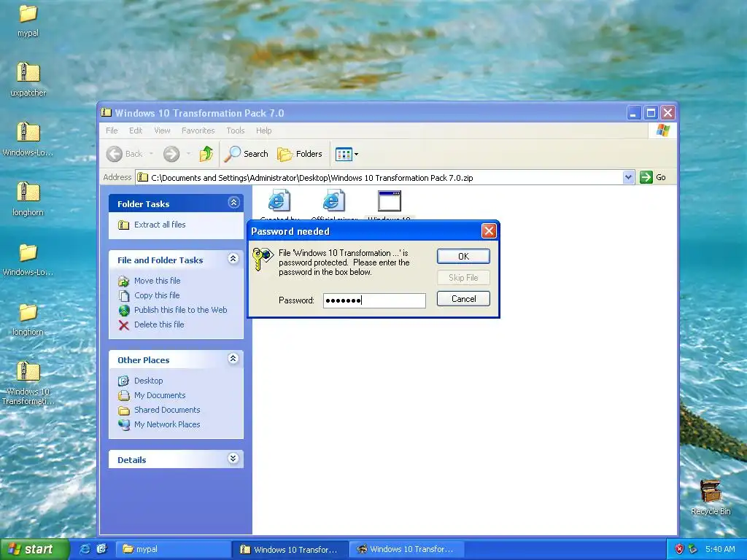Collapse the Other Places panel
The width and height of the screenshot is (747, 560).
click(x=233, y=359)
